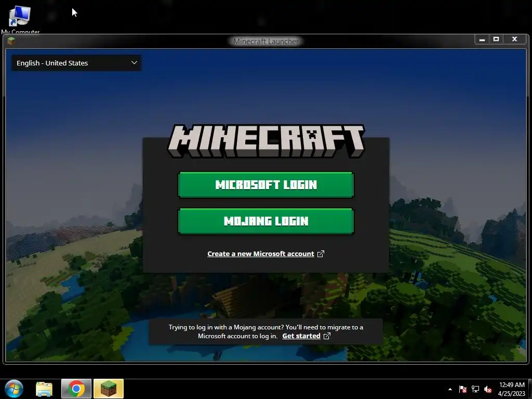Open Windows Explorer from the taskbar
The height and width of the screenshot is (399, 532).
pyautogui.click(x=45, y=389)
